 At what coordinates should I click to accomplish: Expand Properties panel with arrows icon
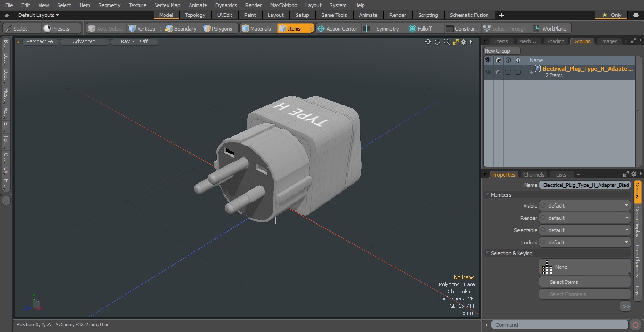pos(626,174)
